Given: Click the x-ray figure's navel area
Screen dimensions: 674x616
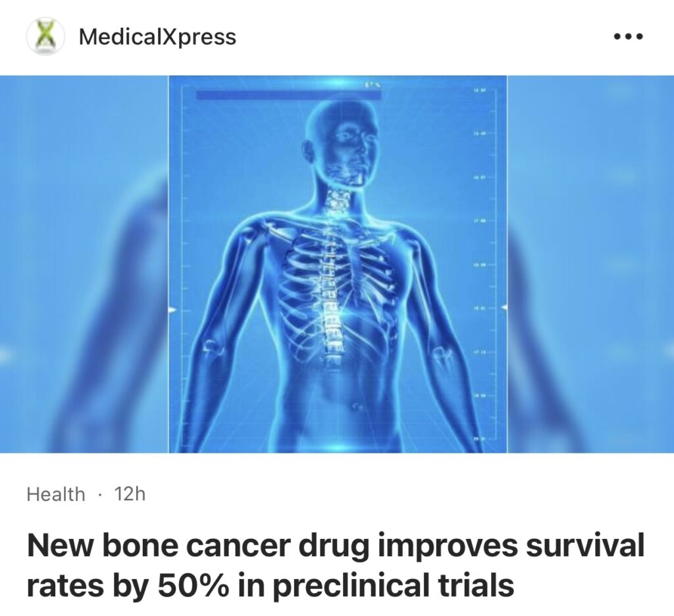Looking at the screenshot, I should 356,406.
